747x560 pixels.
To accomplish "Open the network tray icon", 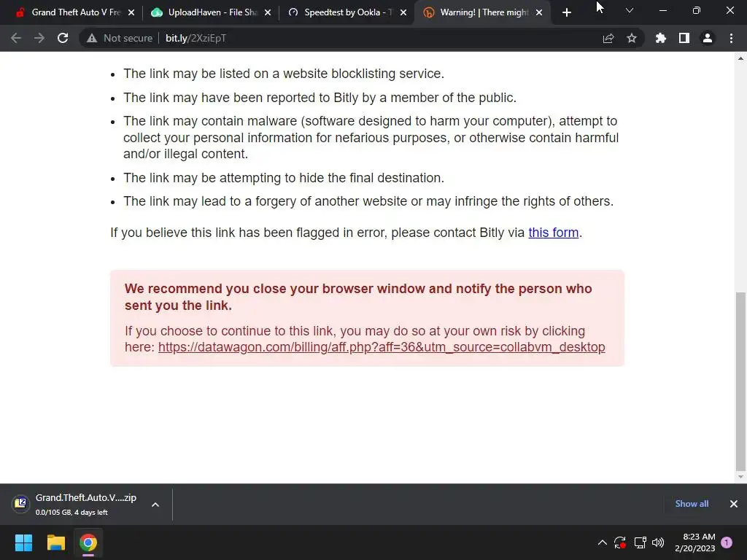I will tap(640, 542).
